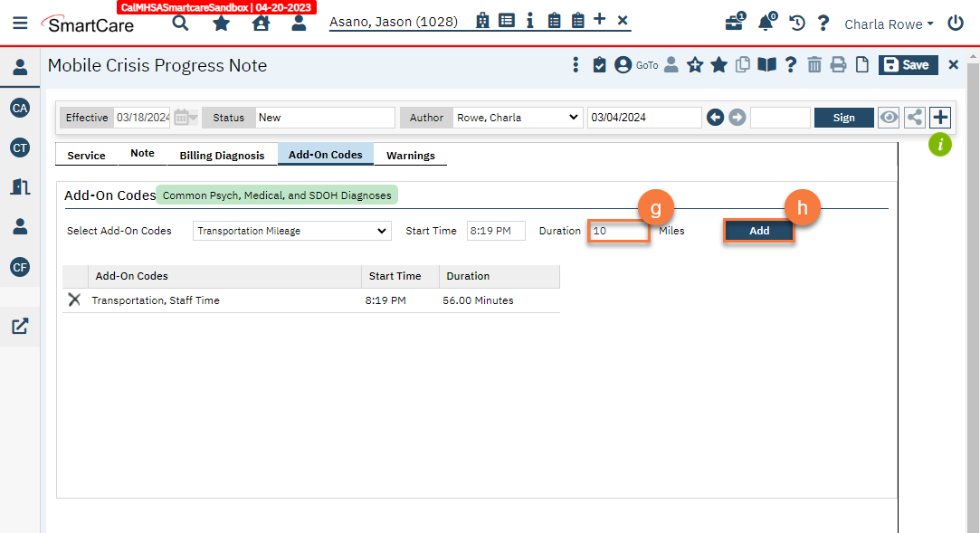The image size is (980, 533).
Task: Open Select Add-On Codes dropdown
Action: pos(292,231)
